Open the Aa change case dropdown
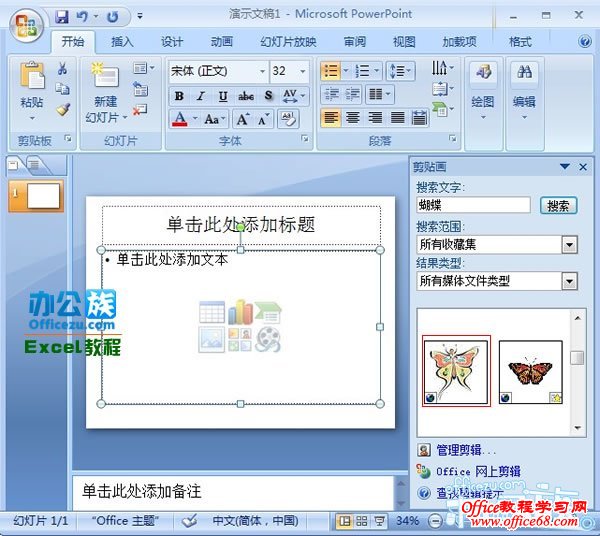 pos(214,119)
